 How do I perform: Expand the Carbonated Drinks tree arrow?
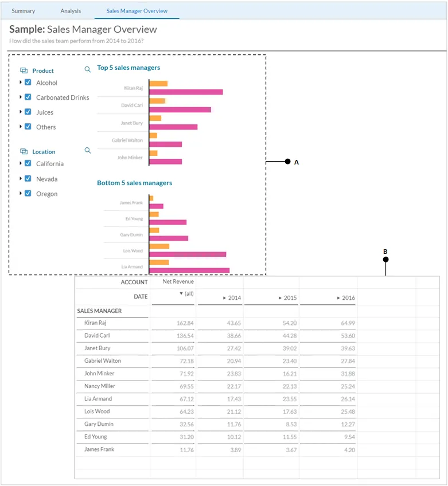pos(21,97)
